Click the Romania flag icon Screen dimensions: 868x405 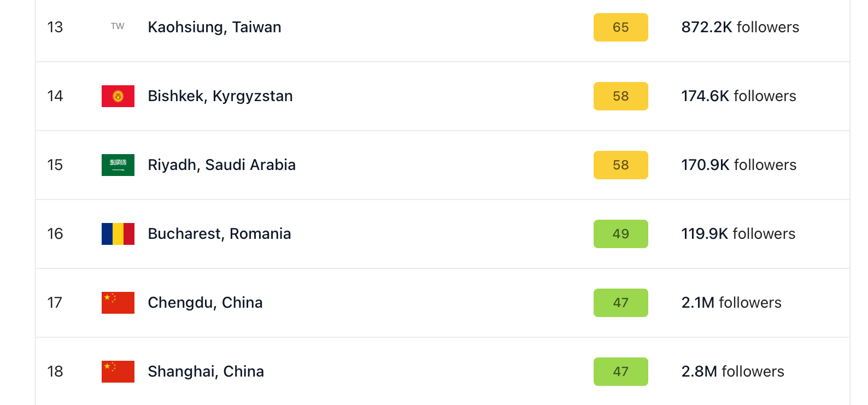click(x=118, y=234)
